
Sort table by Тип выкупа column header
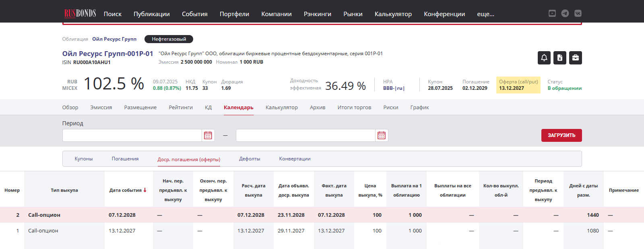[x=64, y=190]
